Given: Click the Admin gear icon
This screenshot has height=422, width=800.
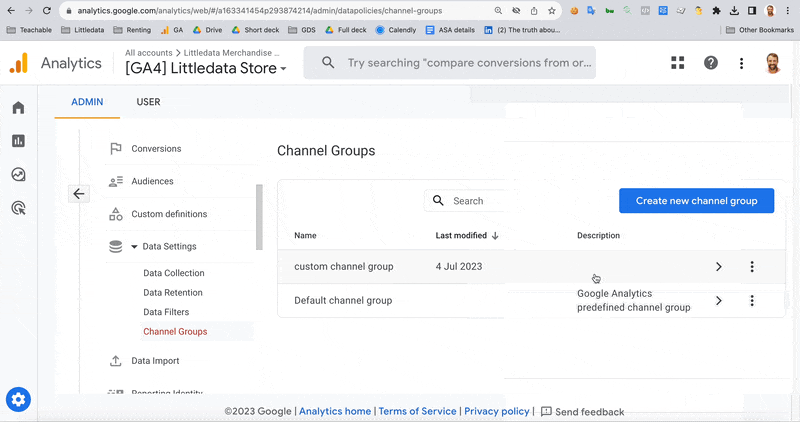Looking at the screenshot, I should point(18,400).
